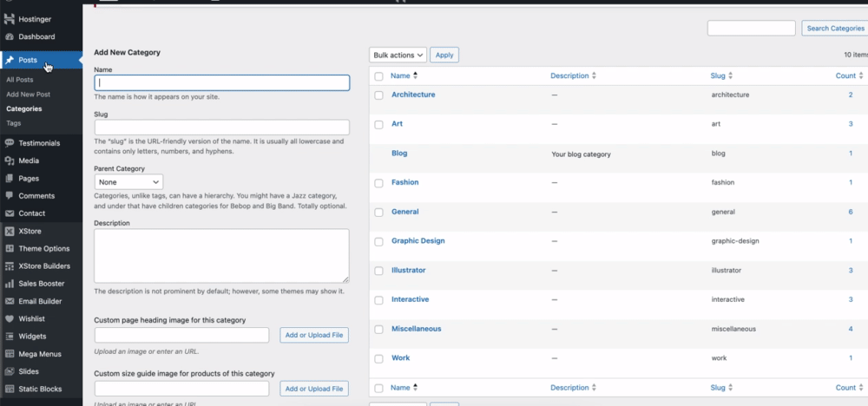Click the Dashboard gauge icon
Viewport: 868px width, 406px height.
[9, 36]
